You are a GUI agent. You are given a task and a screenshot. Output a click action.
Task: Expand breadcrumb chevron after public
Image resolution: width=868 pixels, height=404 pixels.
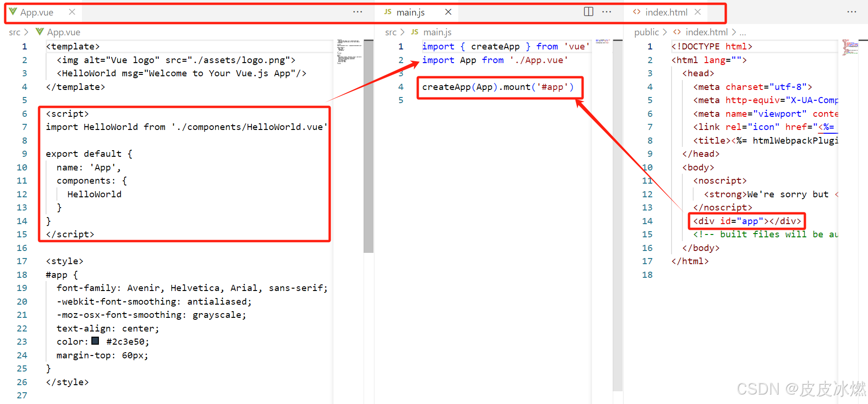tap(665, 32)
